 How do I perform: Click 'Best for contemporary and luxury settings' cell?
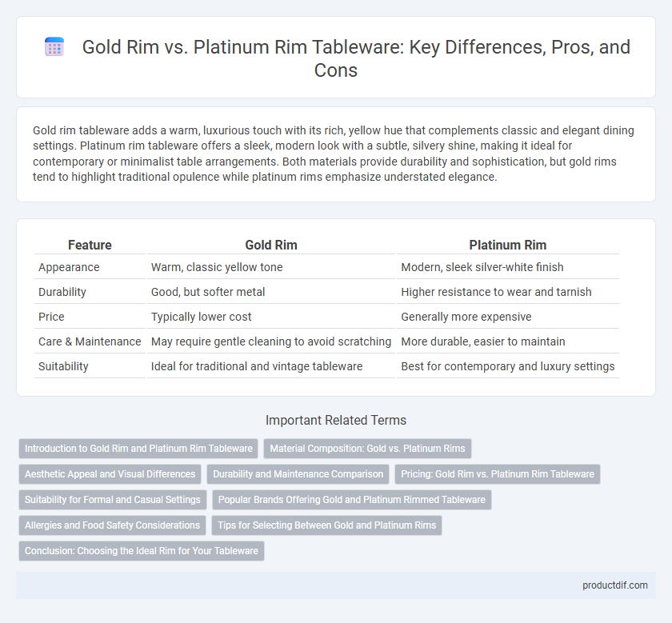coord(508,366)
